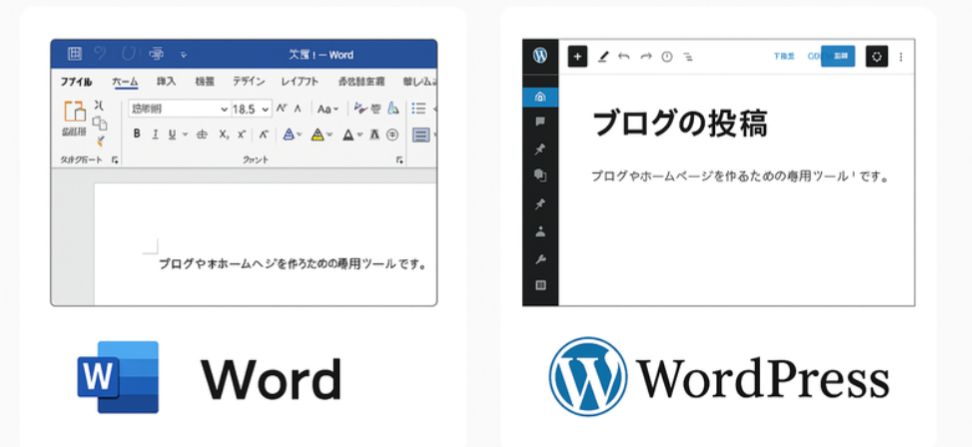Toggle Subscript formatting

pos(223,134)
